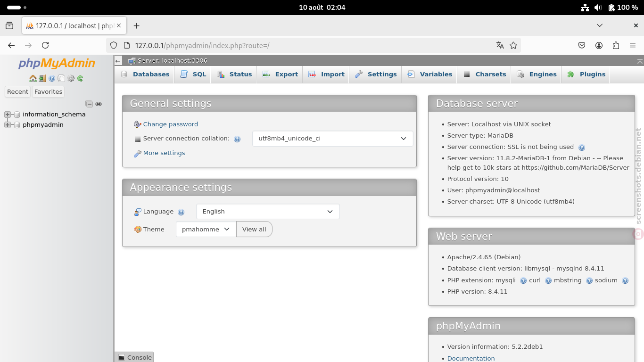Click the Unlink from main panel chain icon
The height and width of the screenshot is (362, 644).
(99, 104)
